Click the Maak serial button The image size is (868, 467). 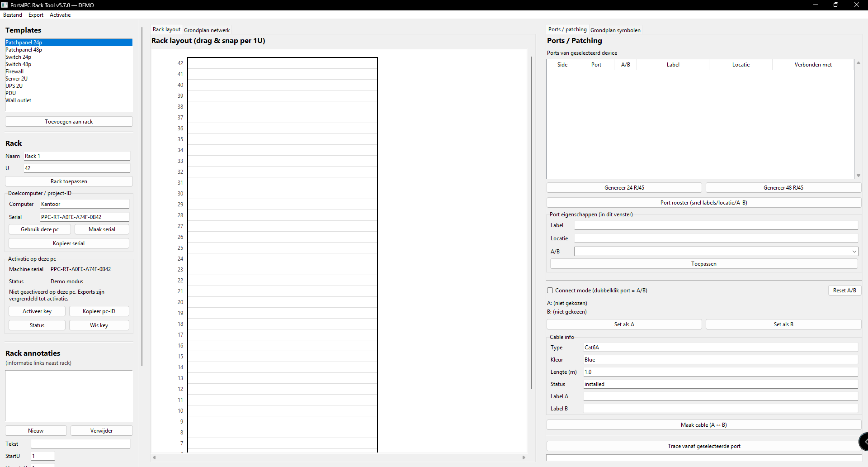click(x=102, y=229)
